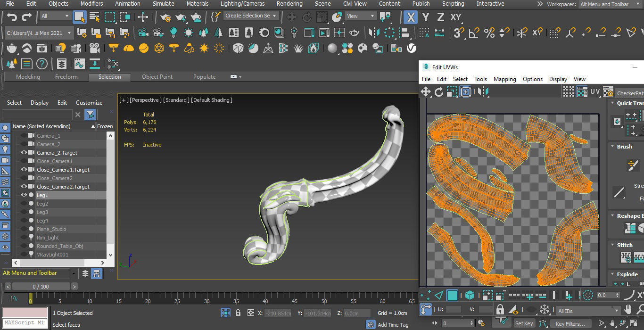Open Render Setup teapot with gear
Image resolution: width=644 pixels, height=330 pixels.
(165, 17)
